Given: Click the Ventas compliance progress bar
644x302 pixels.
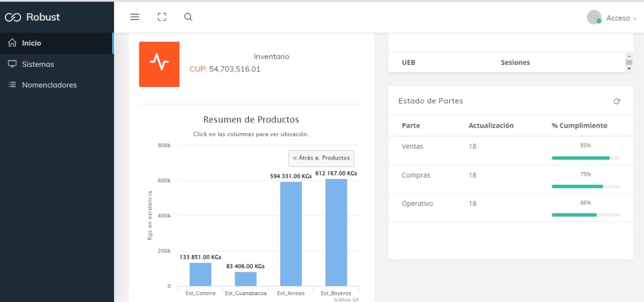Looking at the screenshot, I should (x=585, y=158).
